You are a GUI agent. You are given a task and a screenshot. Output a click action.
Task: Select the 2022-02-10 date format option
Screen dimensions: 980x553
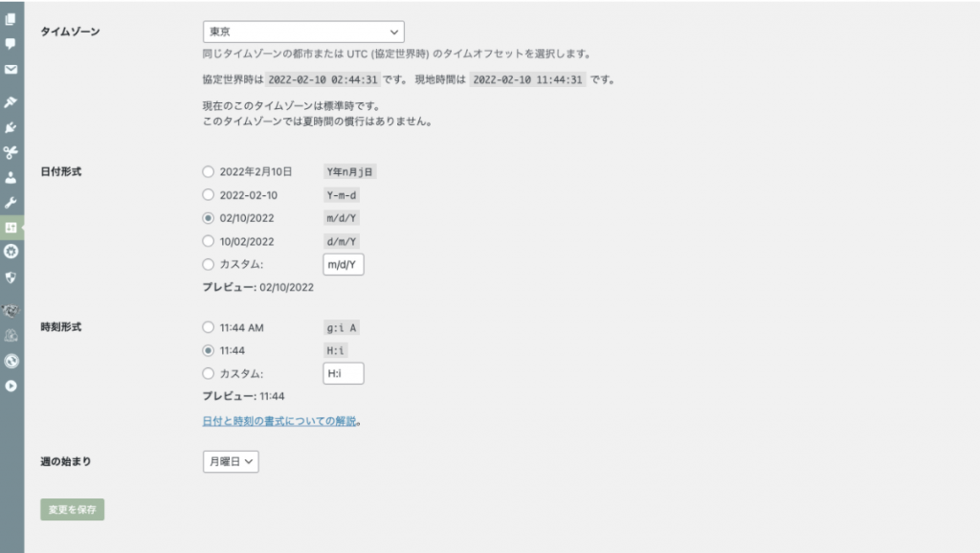[x=209, y=195]
